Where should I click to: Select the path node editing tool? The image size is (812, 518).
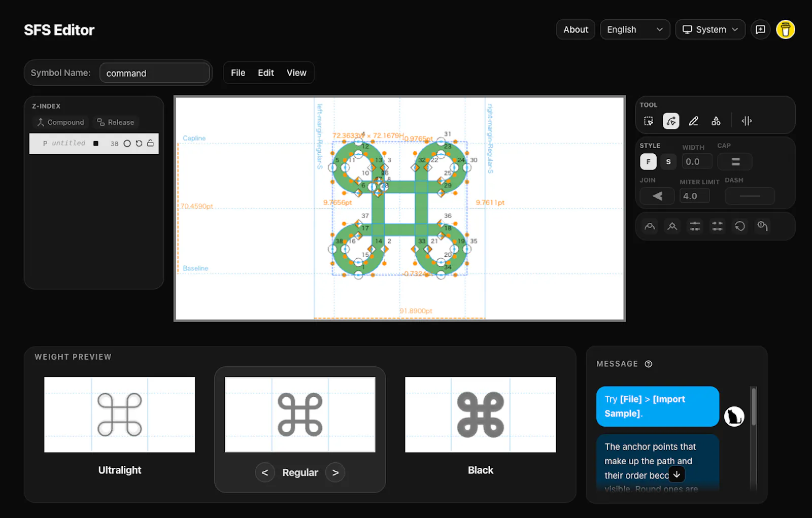tap(671, 121)
